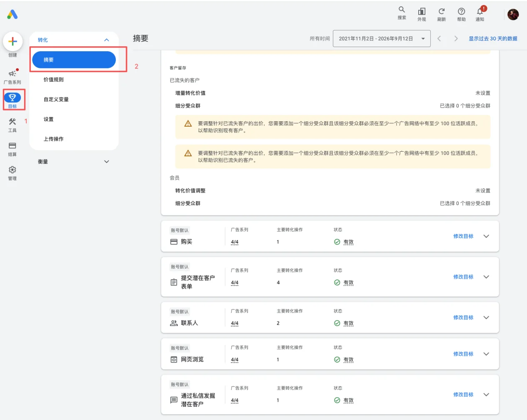Open the 外观 appearance icon
The height and width of the screenshot is (420, 527).
click(x=422, y=11)
